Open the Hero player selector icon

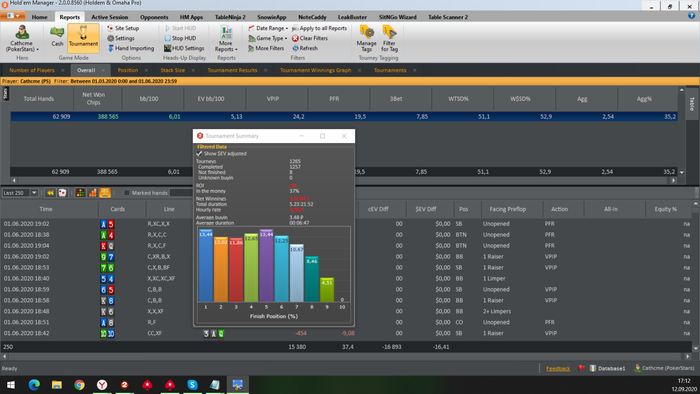tap(21, 33)
